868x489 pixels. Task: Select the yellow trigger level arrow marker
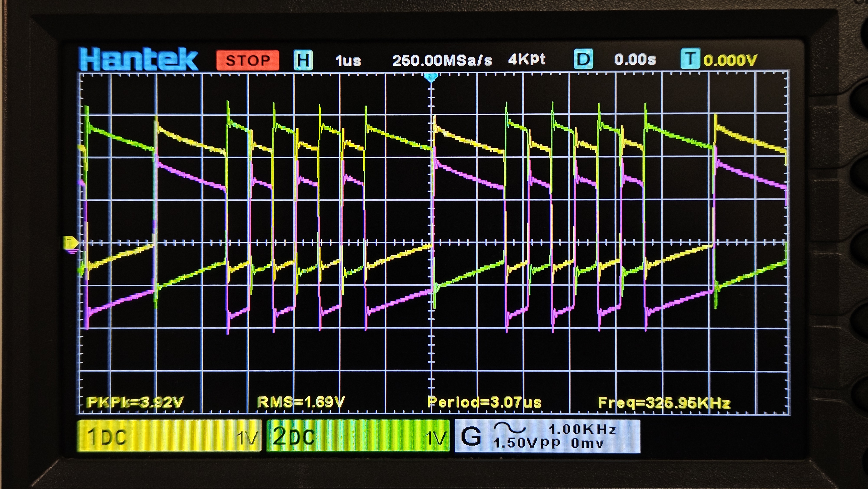tap(71, 243)
